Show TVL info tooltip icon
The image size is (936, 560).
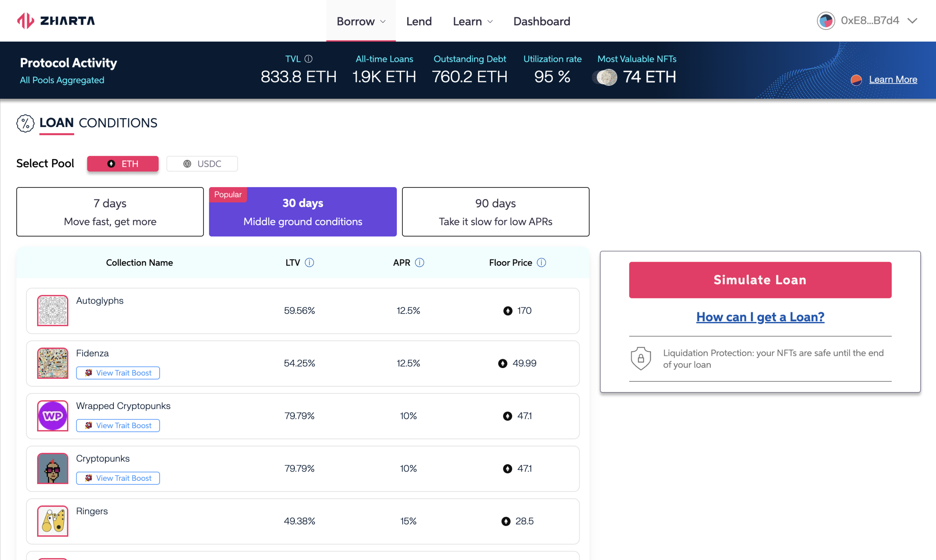point(308,59)
